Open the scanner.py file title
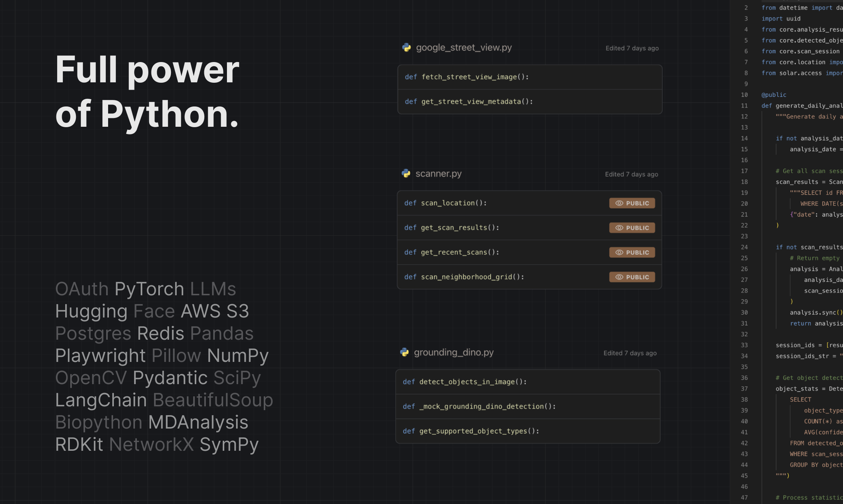The image size is (843, 504). point(439,174)
